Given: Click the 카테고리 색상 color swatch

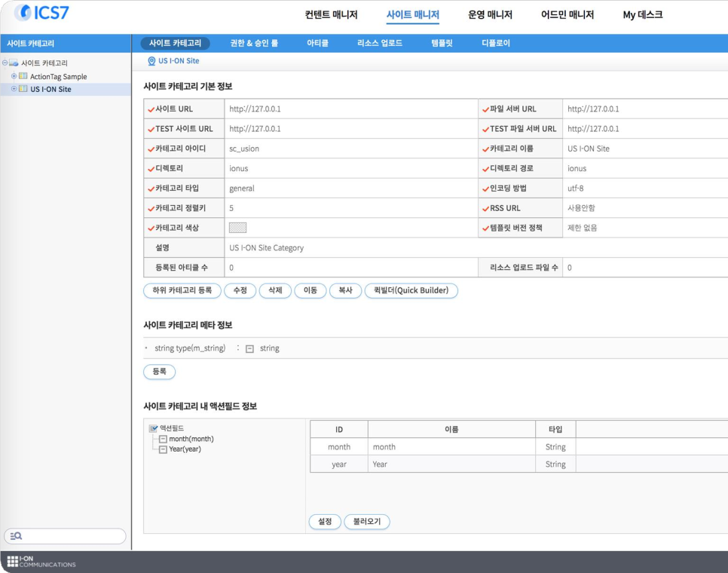Looking at the screenshot, I should click(x=237, y=228).
